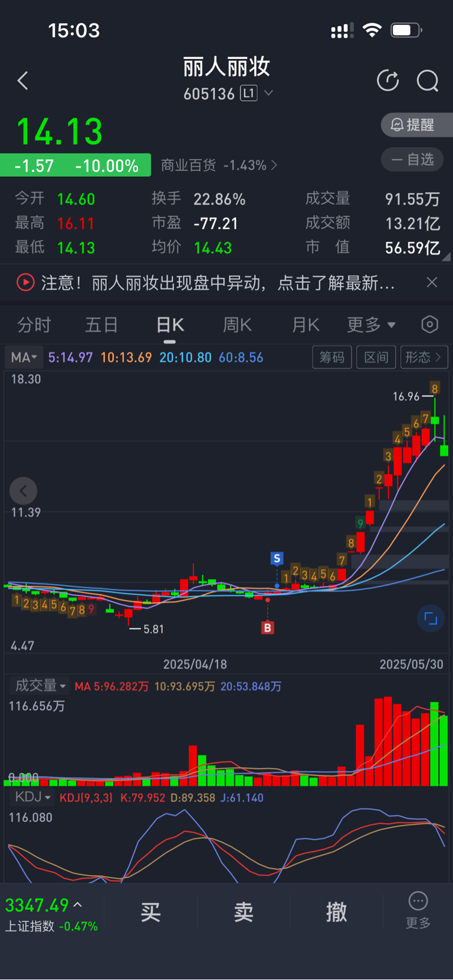Open the 丽人丽妆出现盘中异动 notice text
Image resolution: width=453 pixels, height=980 pixels.
coord(218,283)
